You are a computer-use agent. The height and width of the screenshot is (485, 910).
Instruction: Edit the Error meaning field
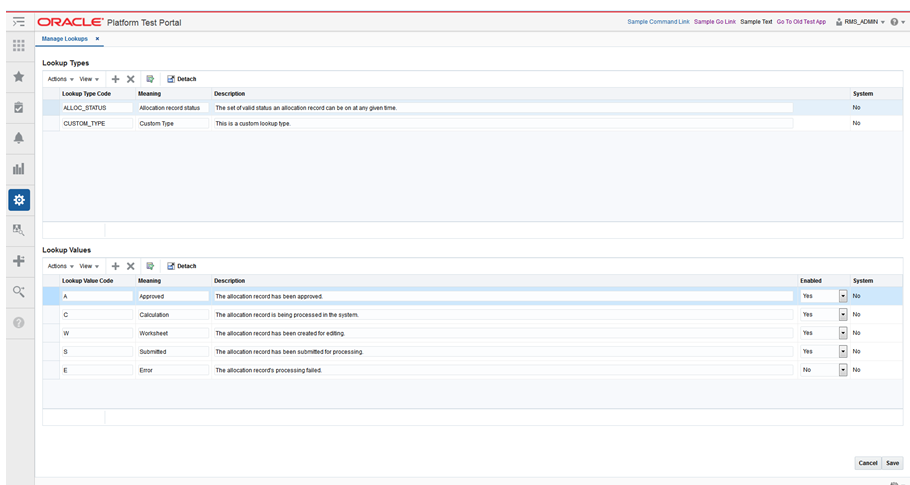click(173, 370)
